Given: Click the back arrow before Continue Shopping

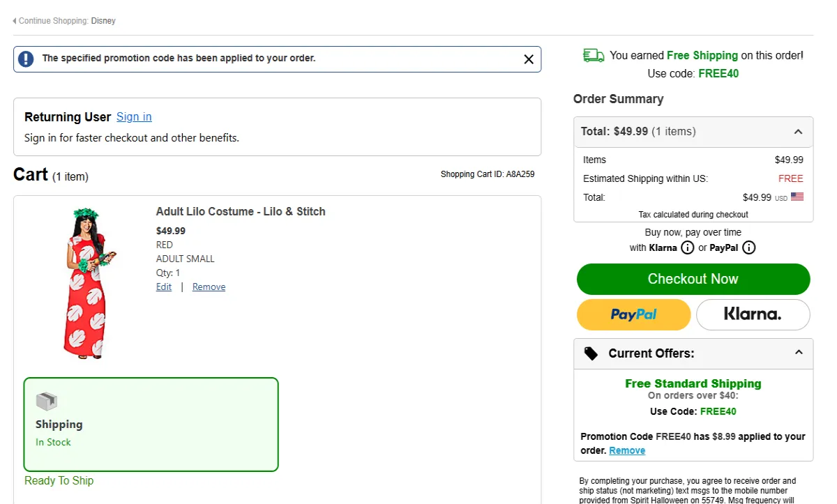Looking at the screenshot, I should [13, 20].
